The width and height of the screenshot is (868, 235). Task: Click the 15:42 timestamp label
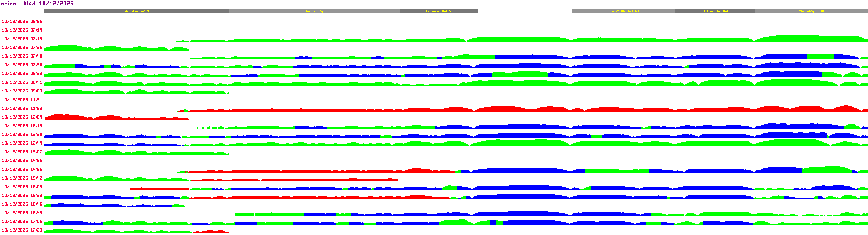[22, 178]
